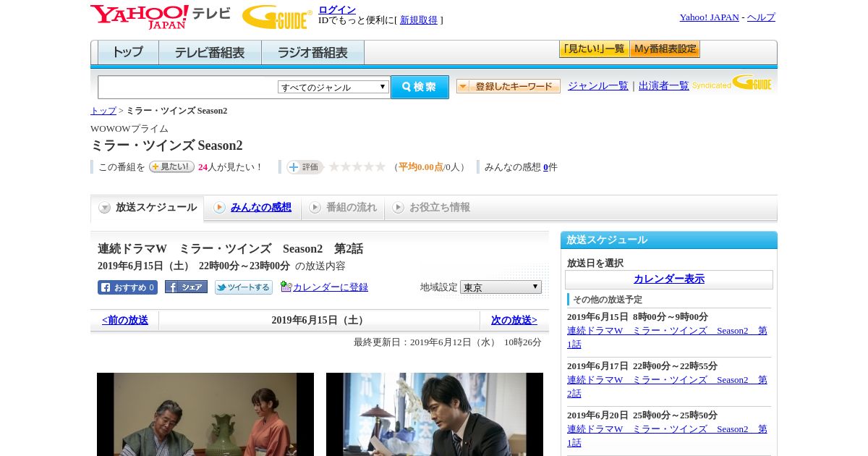Open ジャンル一覧 link
The height and width of the screenshot is (456, 868).
tap(598, 86)
